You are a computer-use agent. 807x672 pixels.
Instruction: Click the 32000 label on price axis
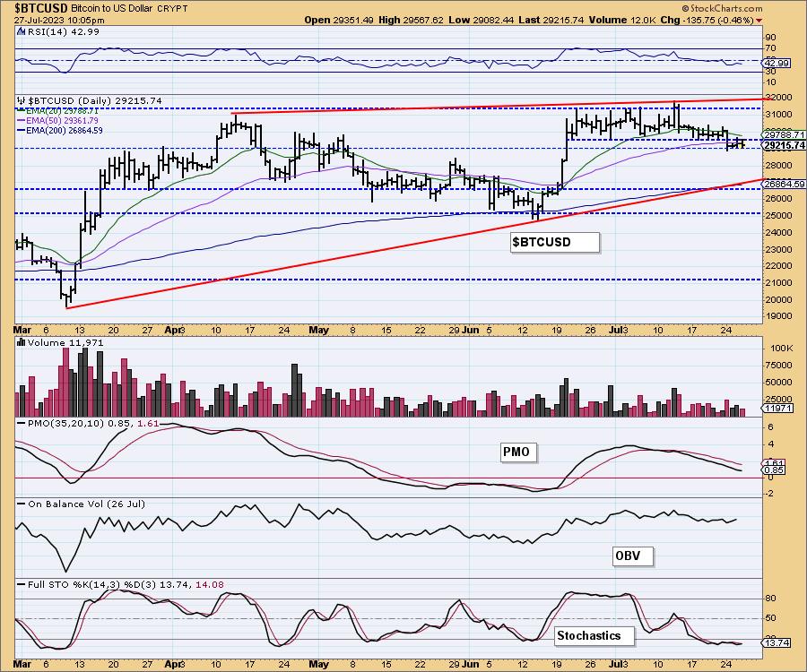[778, 97]
